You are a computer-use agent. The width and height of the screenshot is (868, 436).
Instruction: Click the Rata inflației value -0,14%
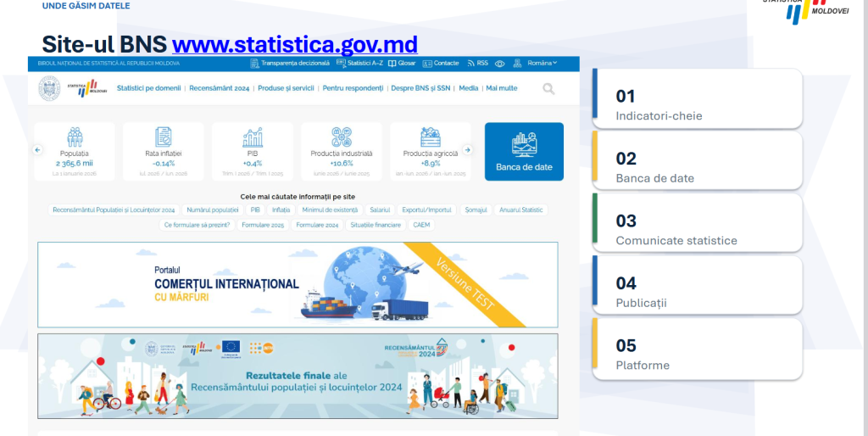pos(164,164)
